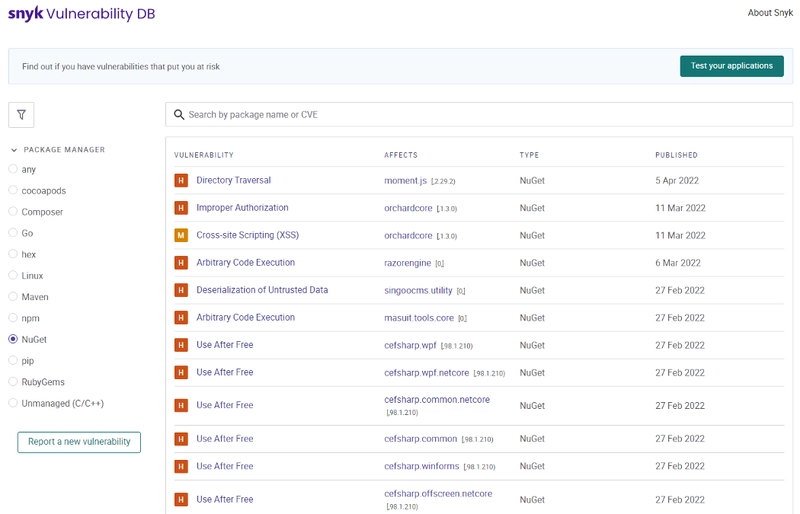Screen dimensions: 800x514
Task: Click the '6 Mar 2022' published date
Action: tap(678, 263)
